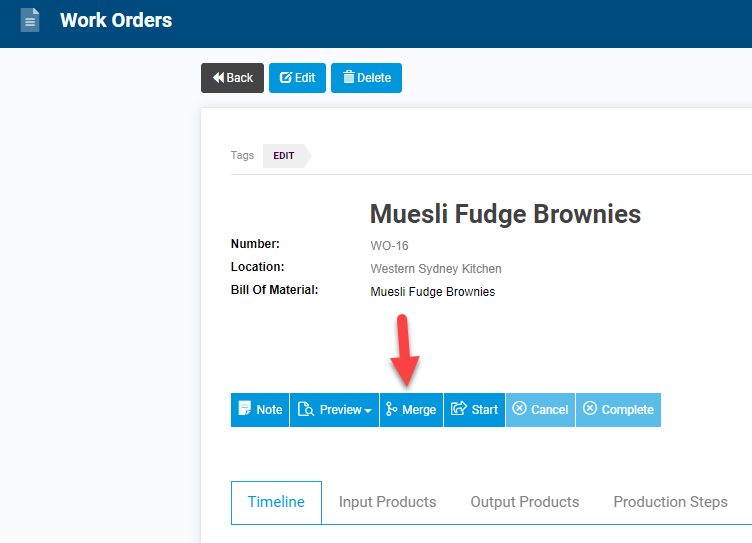The image size is (752, 543).
Task: Click the Note sticky-page icon
Action: coord(245,409)
